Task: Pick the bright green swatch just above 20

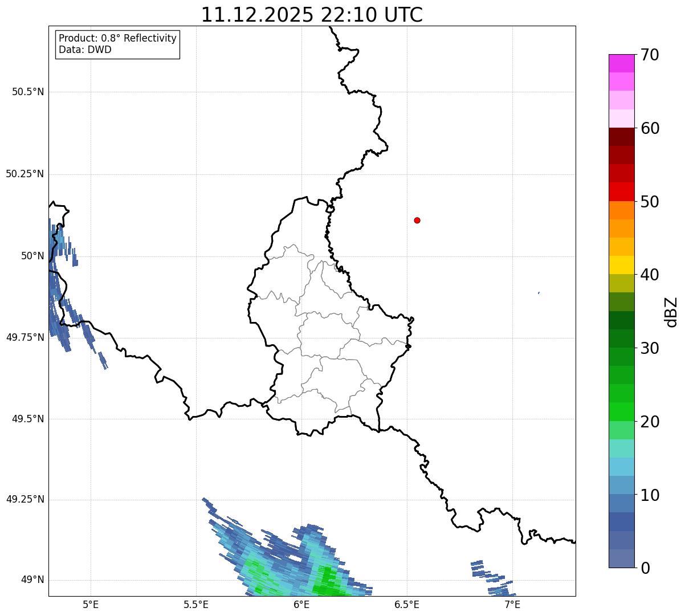Action: 621,411
